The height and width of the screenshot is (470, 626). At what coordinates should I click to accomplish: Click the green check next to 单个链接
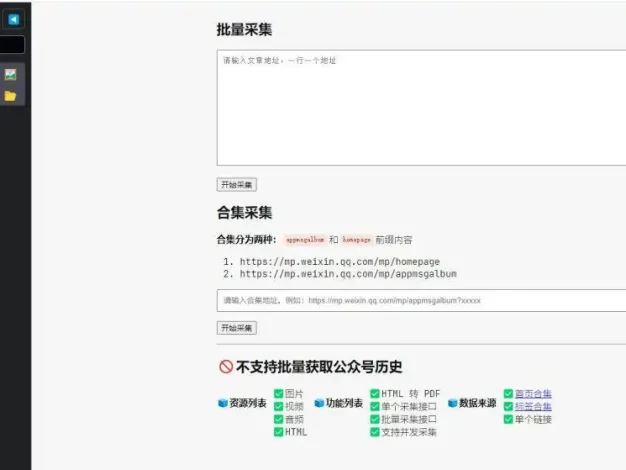point(508,419)
